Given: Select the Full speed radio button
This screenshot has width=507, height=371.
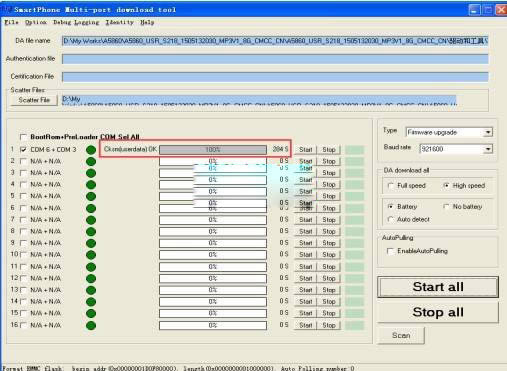Looking at the screenshot, I should (x=391, y=186).
